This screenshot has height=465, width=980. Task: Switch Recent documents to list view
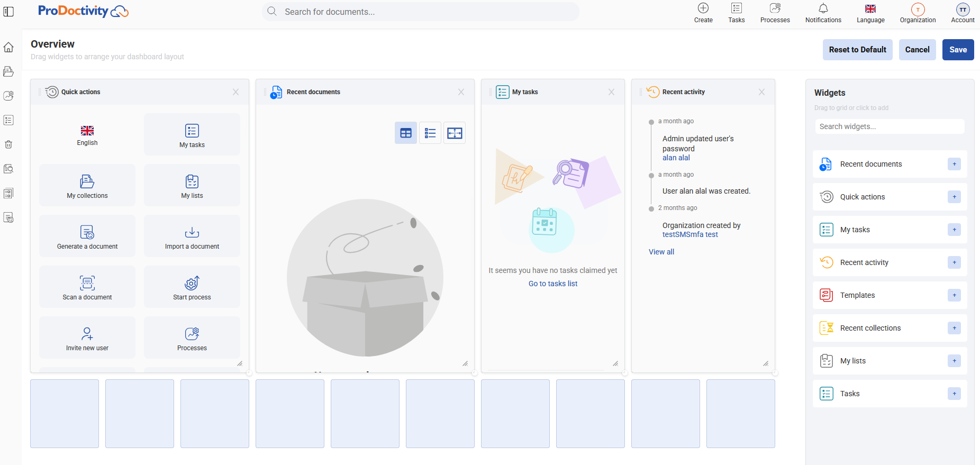point(430,133)
